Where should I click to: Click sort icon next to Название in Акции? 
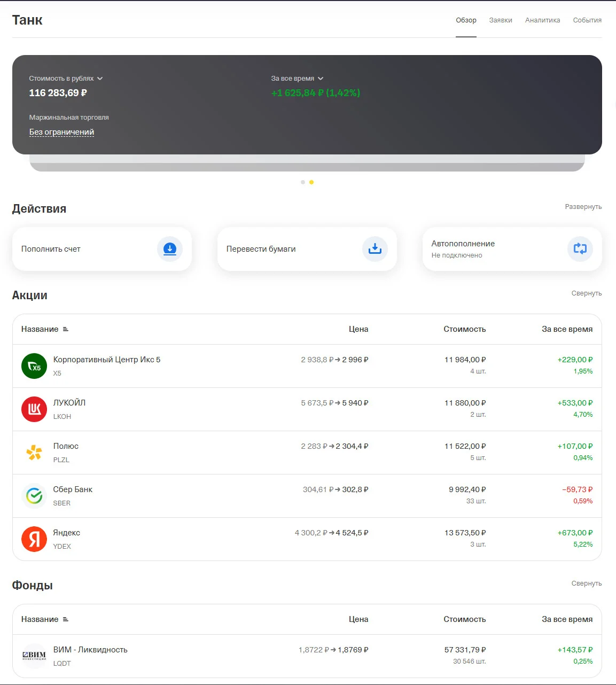[x=66, y=329]
